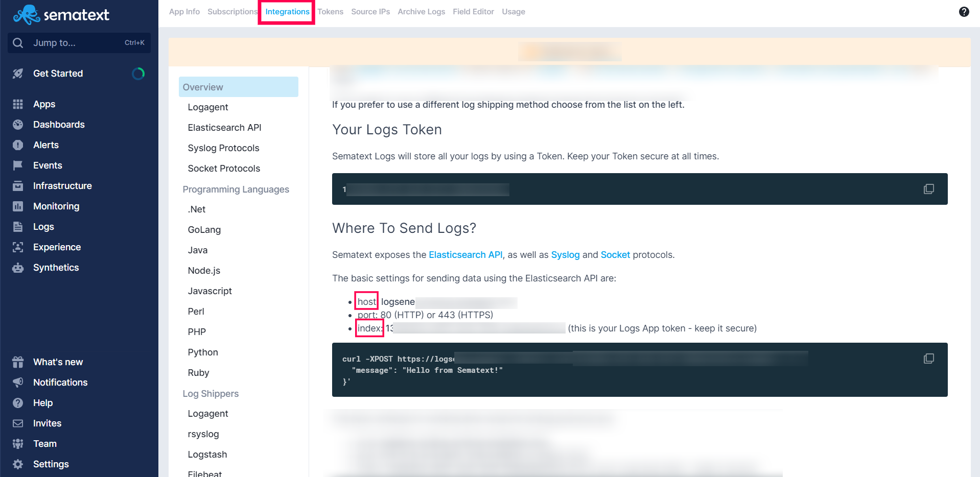Click the Get Started progress ring
This screenshot has height=477, width=980.
138,74
